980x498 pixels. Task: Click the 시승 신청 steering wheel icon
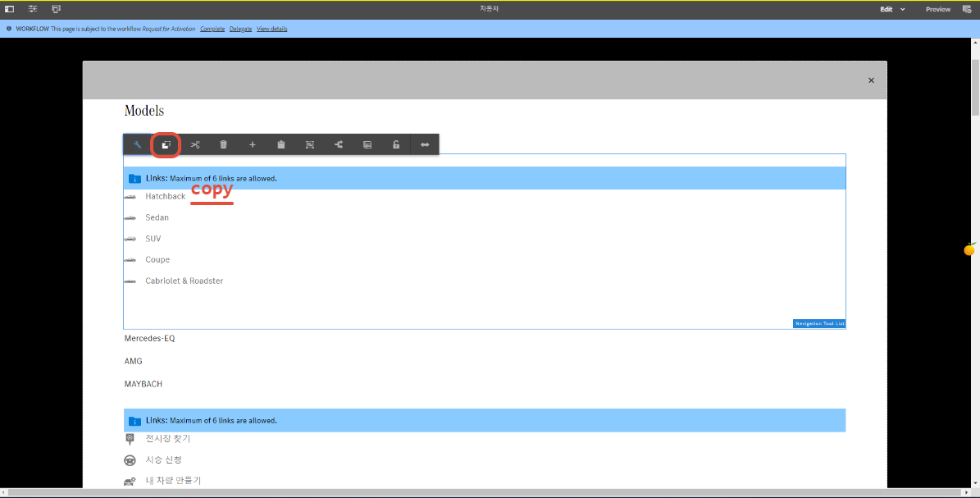pos(130,460)
